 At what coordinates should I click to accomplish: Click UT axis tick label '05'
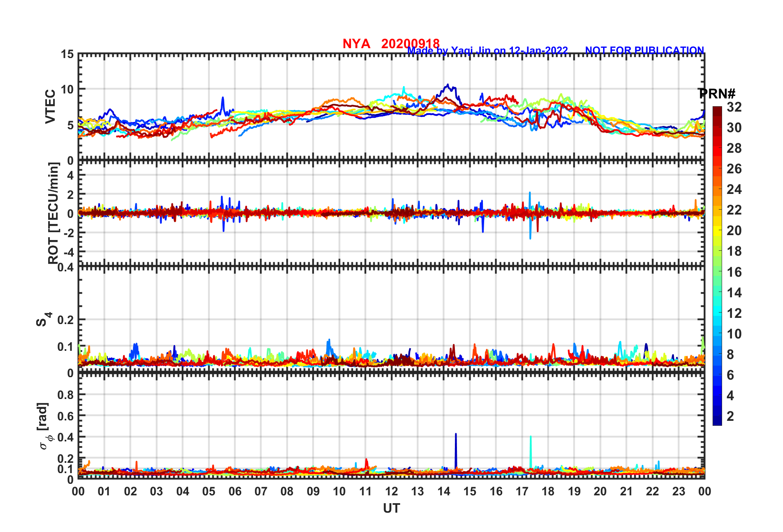click(209, 491)
